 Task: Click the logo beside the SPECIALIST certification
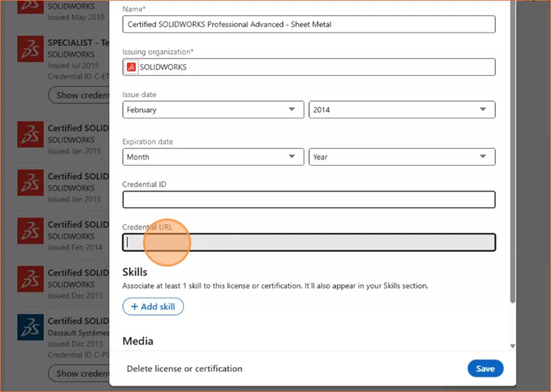pos(31,49)
